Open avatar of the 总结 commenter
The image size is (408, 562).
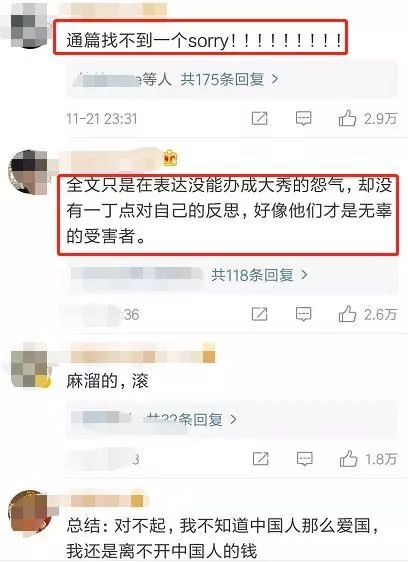[28, 513]
